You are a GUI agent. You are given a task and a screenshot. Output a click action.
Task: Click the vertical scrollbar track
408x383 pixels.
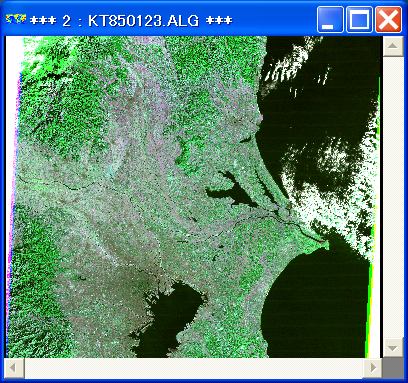393,197
